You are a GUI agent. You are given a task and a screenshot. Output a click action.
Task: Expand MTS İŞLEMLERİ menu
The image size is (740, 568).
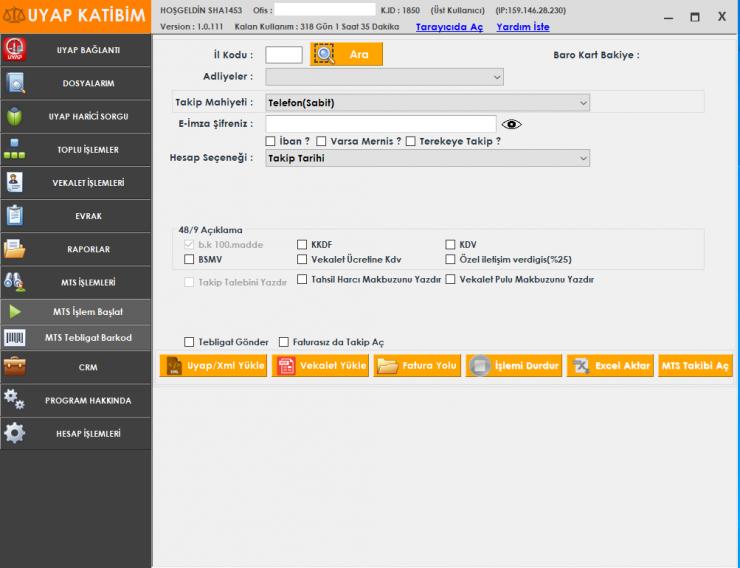[x=76, y=282]
